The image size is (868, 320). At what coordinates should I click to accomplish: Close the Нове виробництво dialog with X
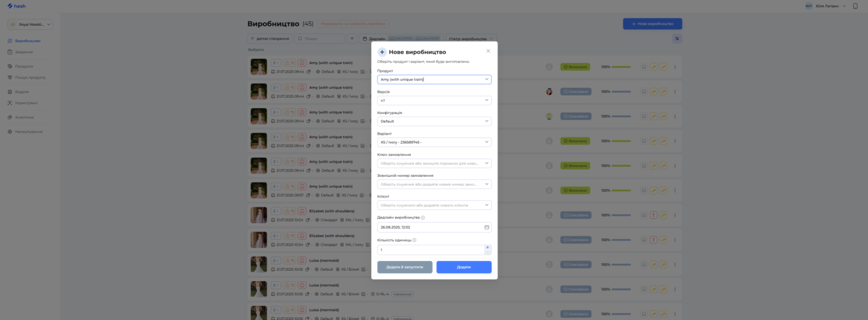[488, 51]
